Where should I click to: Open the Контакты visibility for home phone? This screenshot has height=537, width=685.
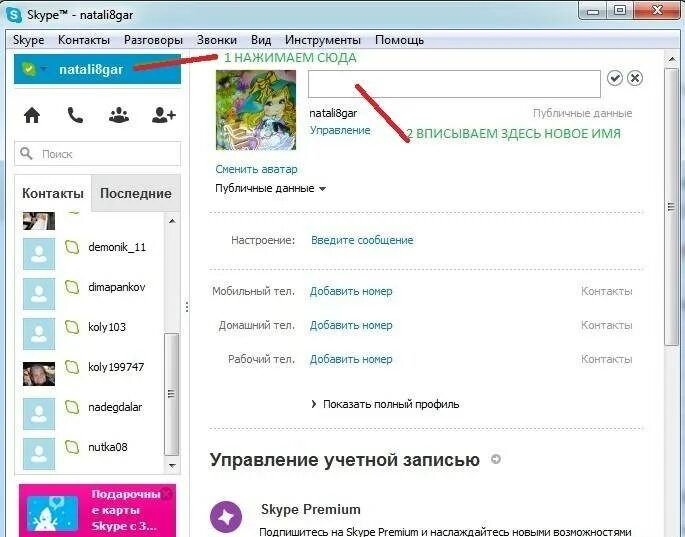pos(606,326)
